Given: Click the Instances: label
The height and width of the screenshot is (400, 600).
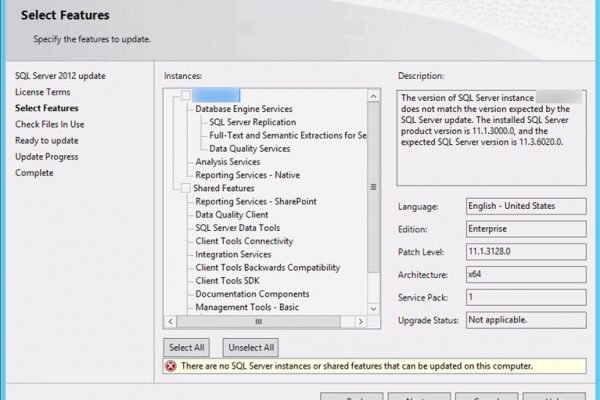Looking at the screenshot, I should click(x=183, y=76).
